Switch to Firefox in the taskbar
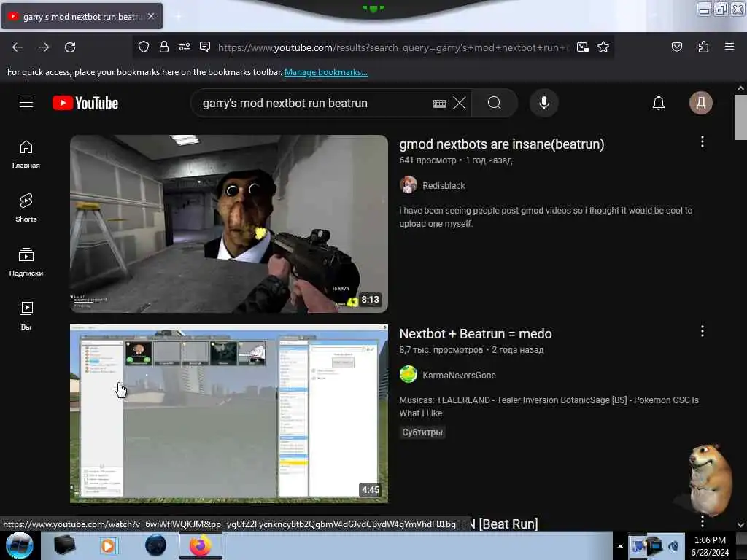747x560 pixels. pos(200,545)
